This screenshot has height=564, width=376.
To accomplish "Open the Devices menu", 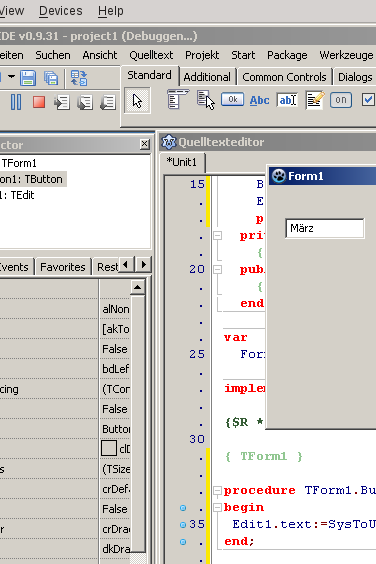I will [60, 11].
